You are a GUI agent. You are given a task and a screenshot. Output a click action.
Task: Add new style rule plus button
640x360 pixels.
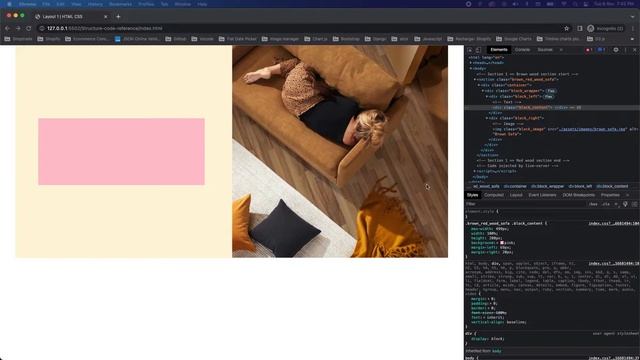click(x=616, y=204)
